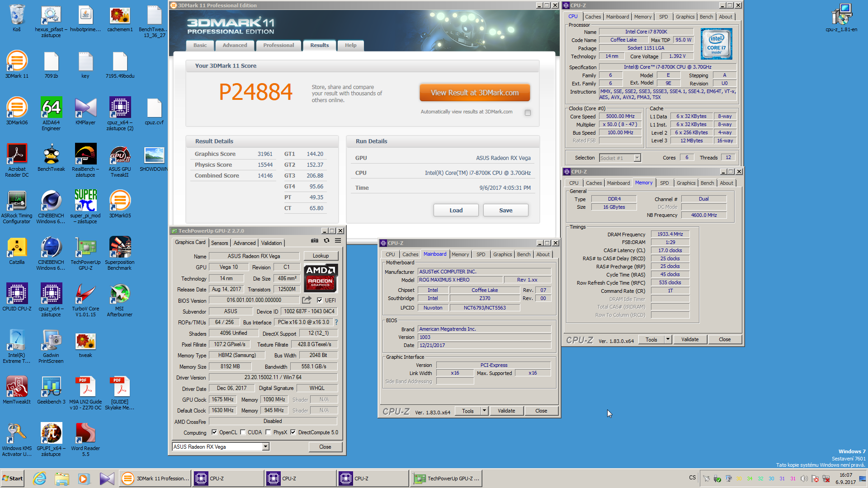868x488 pixels.
Task: Expand GPU selection dropdown in GPU-Z
Action: 266,447
